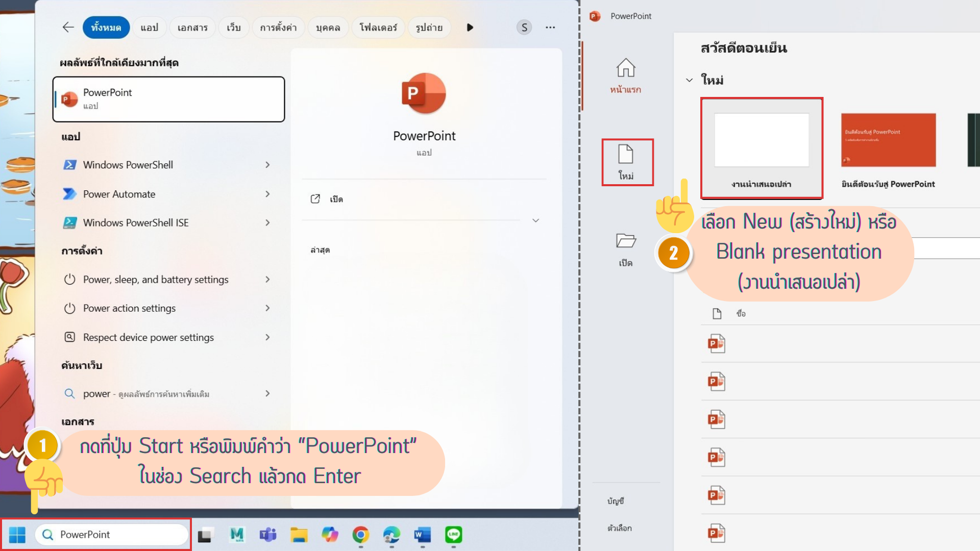Viewport: 980px width, 551px height.
Task: Select the รูปถ่าย filter tab
Action: pos(429,28)
